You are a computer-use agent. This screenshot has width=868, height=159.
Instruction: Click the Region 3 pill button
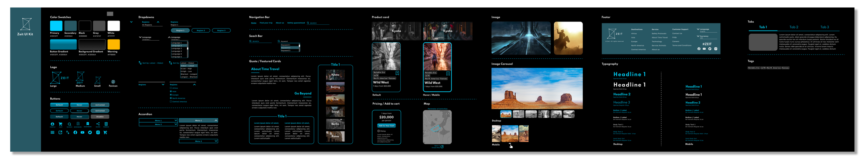[x=221, y=31]
